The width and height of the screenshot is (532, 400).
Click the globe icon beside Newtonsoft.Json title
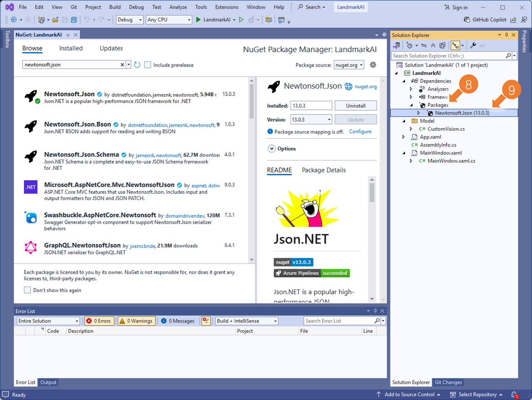point(348,86)
